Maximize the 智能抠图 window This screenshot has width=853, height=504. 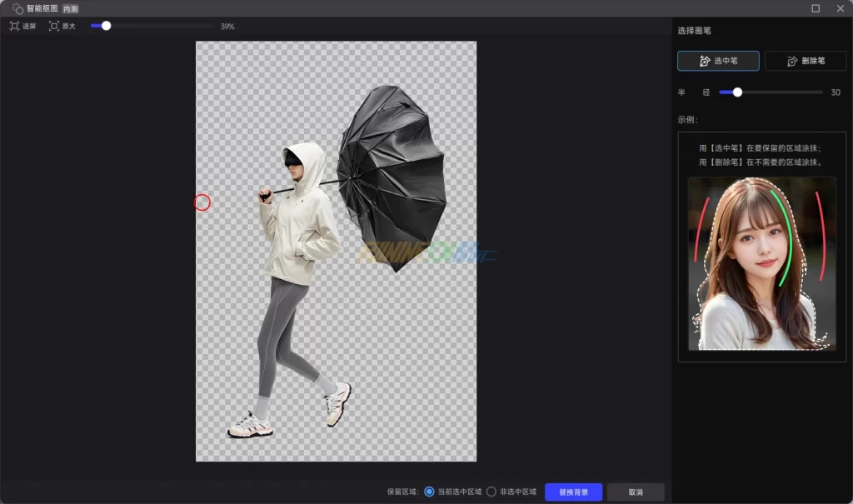[816, 8]
